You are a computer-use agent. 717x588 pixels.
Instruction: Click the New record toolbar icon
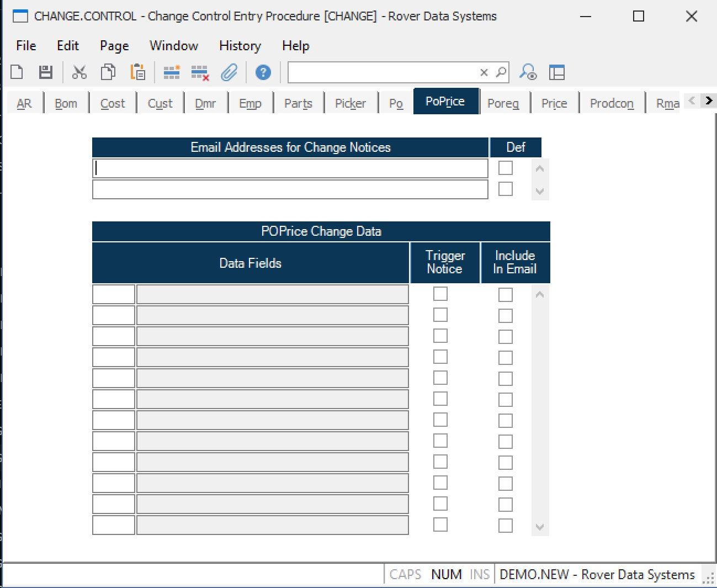(17, 72)
